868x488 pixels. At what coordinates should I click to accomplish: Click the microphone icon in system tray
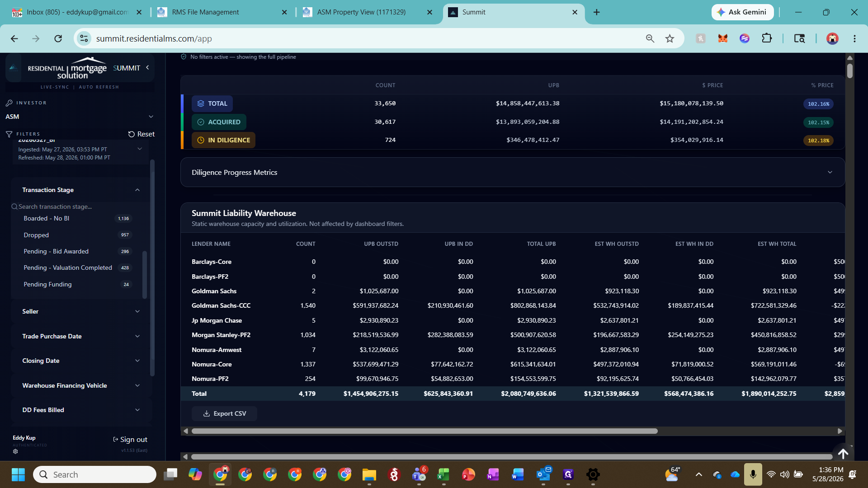click(x=753, y=474)
